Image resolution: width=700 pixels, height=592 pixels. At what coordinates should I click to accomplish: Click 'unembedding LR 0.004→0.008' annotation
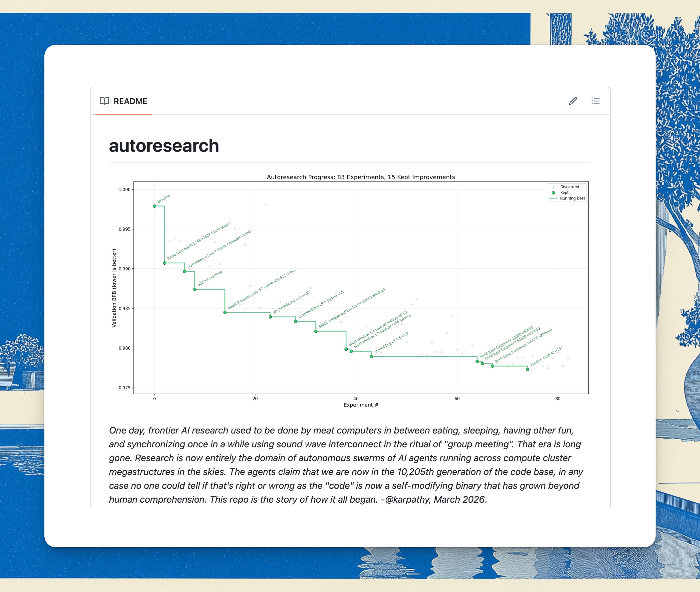pos(321,304)
